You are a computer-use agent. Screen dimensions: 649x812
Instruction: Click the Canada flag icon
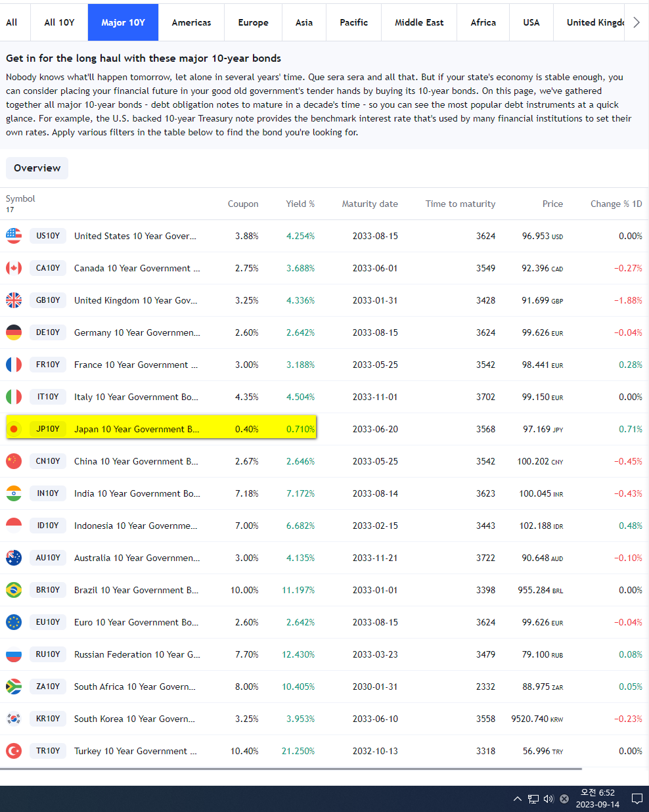point(14,268)
